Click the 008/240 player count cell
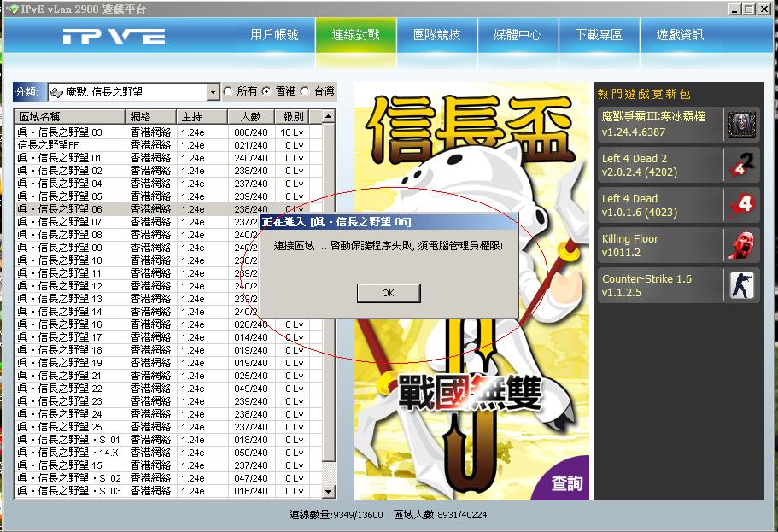This screenshot has height=532, width=778. point(251,132)
